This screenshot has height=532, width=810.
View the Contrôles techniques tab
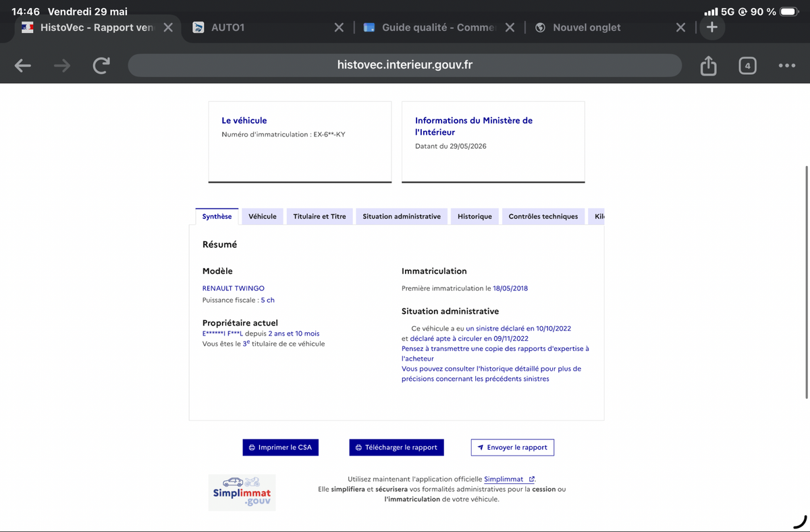pos(543,217)
